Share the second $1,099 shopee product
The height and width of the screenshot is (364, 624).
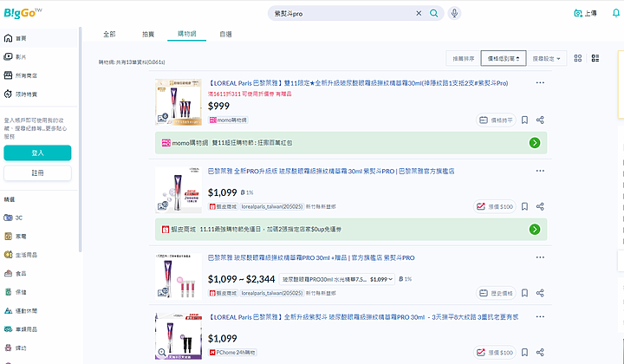point(540,206)
